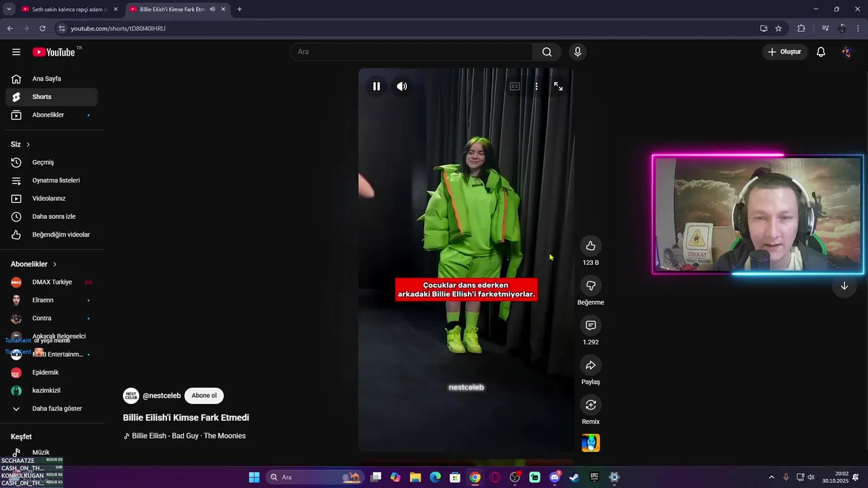Click the magnifier search button
The image size is (868, 488).
tap(547, 52)
